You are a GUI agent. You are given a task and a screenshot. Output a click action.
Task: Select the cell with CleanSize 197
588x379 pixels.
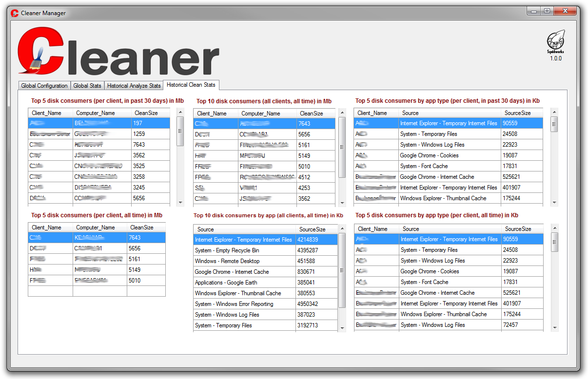pyautogui.click(x=151, y=123)
